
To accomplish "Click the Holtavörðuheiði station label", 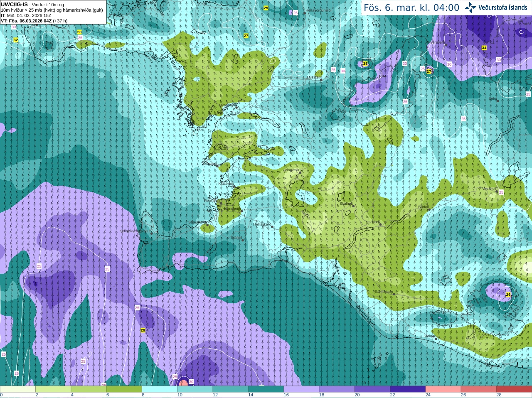I will point(318,10).
